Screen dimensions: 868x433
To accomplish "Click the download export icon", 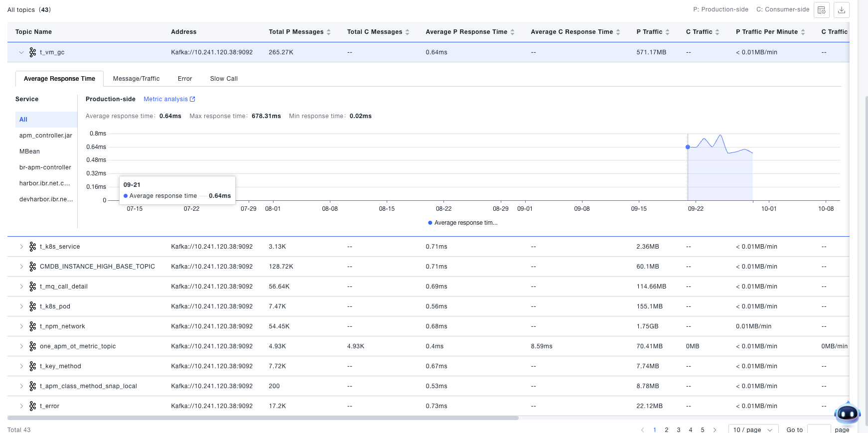I will [842, 10].
